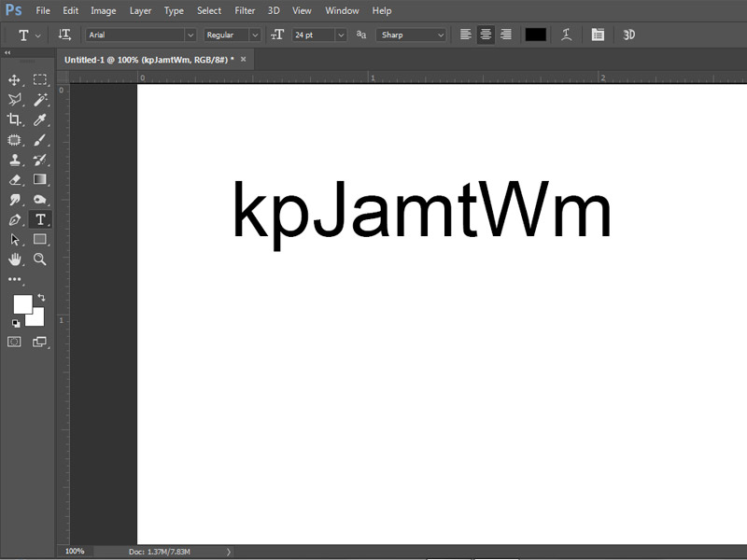
Task: Left align the text
Action: (465, 35)
